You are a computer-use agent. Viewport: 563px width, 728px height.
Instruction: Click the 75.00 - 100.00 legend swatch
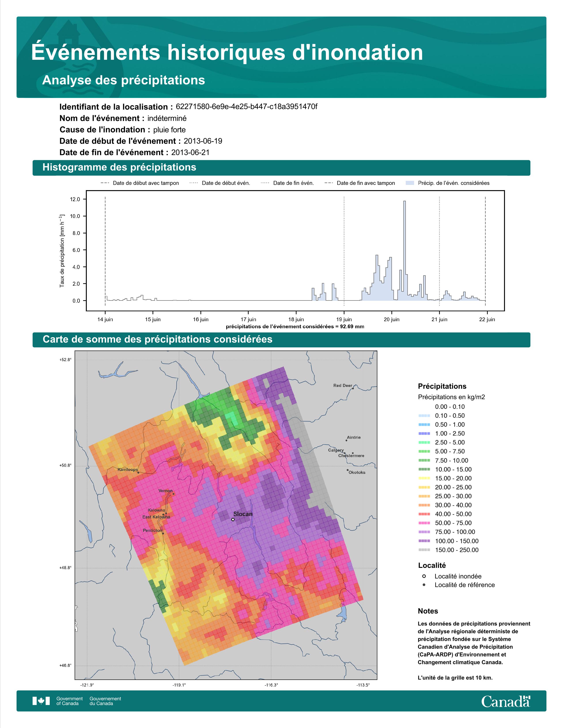424,532
